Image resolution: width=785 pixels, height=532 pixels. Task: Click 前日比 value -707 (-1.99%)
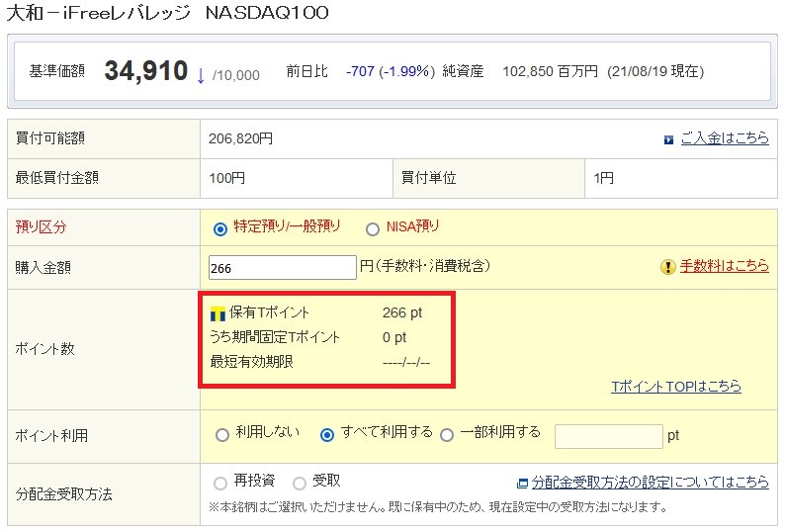click(x=391, y=71)
